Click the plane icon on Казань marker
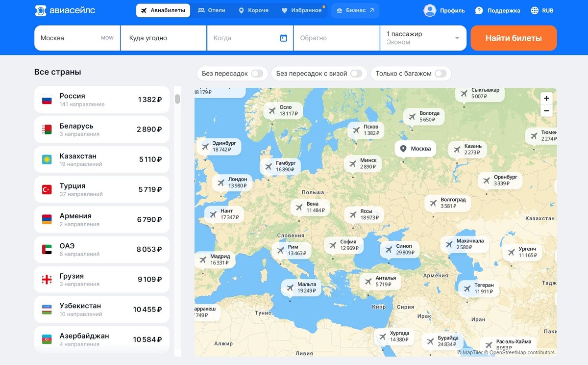This screenshot has width=588, height=365. tap(457, 149)
